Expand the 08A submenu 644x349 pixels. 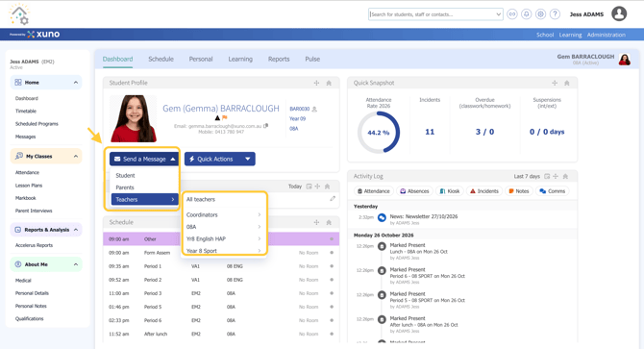click(x=223, y=227)
